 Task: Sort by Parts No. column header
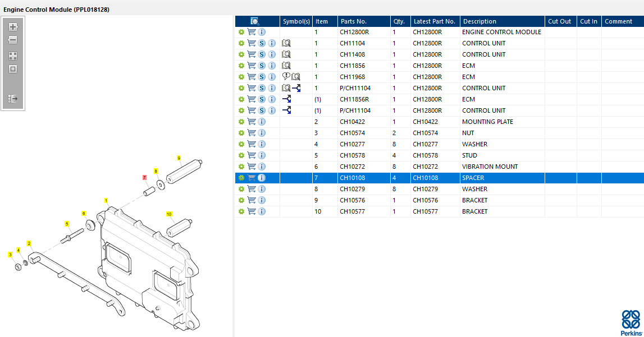point(364,21)
